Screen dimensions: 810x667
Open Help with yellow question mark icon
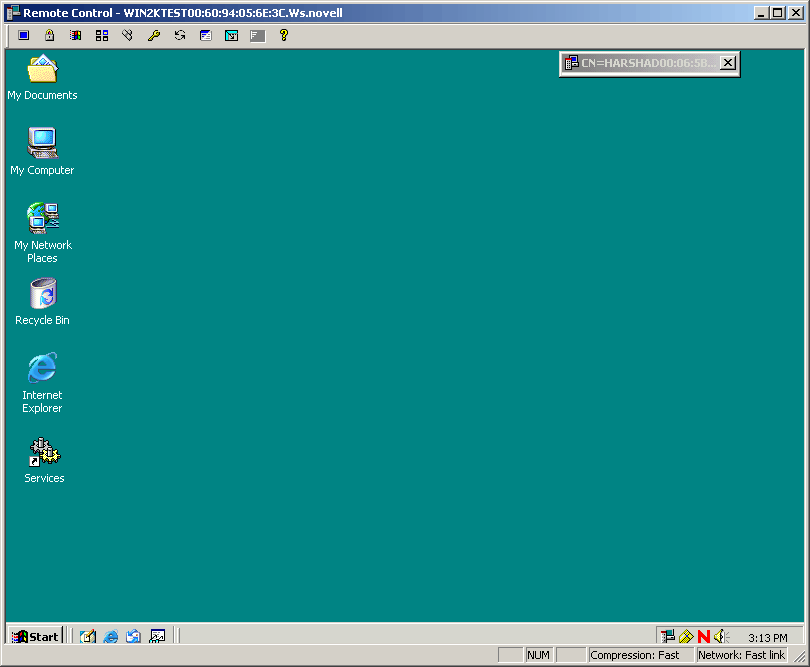(x=284, y=35)
